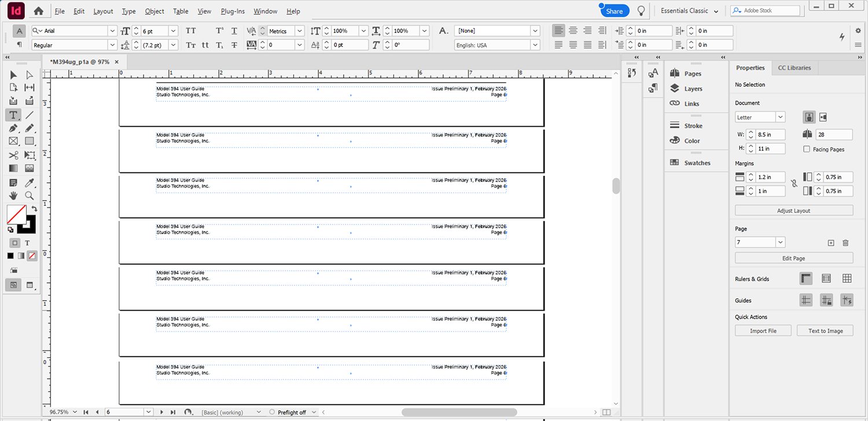Go to the Home screen icon
The width and height of the screenshot is (868, 421).
(39, 11)
